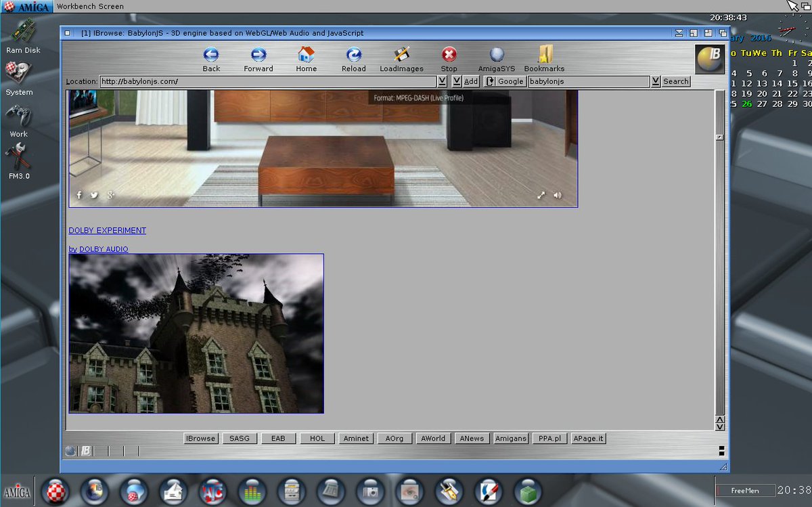Click the castle demo thumbnail image
Screen dimensions: 812x507
tap(196, 334)
